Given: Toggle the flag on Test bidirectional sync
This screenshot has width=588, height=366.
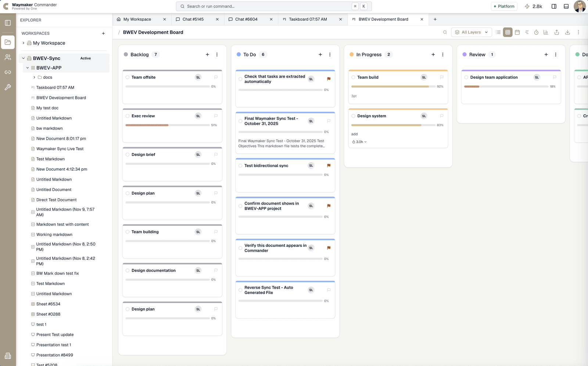Looking at the screenshot, I should tap(328, 166).
